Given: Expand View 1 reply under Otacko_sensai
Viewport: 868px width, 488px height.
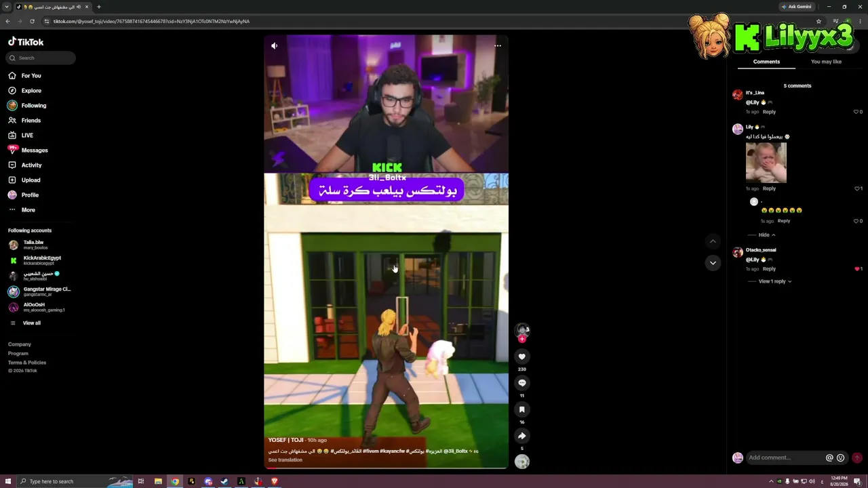Looking at the screenshot, I should pyautogui.click(x=775, y=281).
